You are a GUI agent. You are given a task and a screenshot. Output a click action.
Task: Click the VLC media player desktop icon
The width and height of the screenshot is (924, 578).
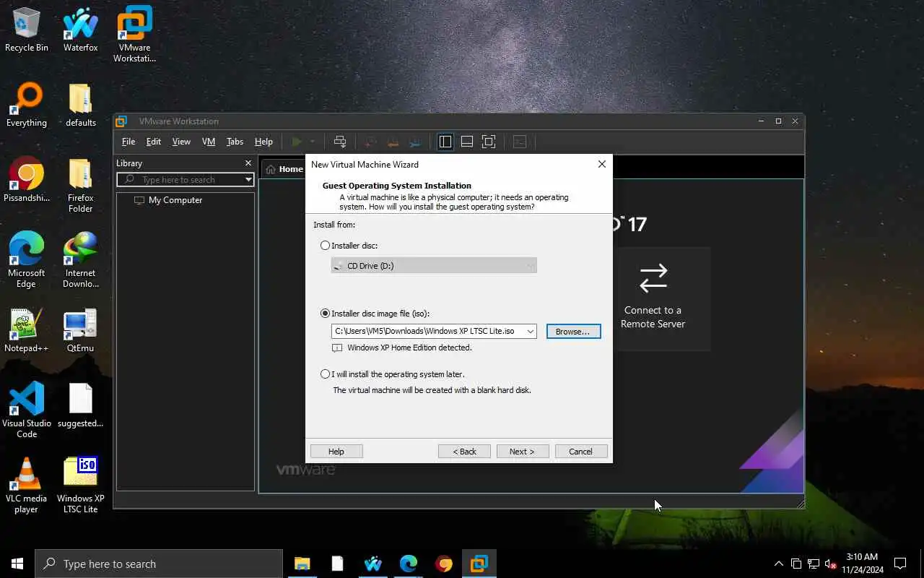point(27,486)
